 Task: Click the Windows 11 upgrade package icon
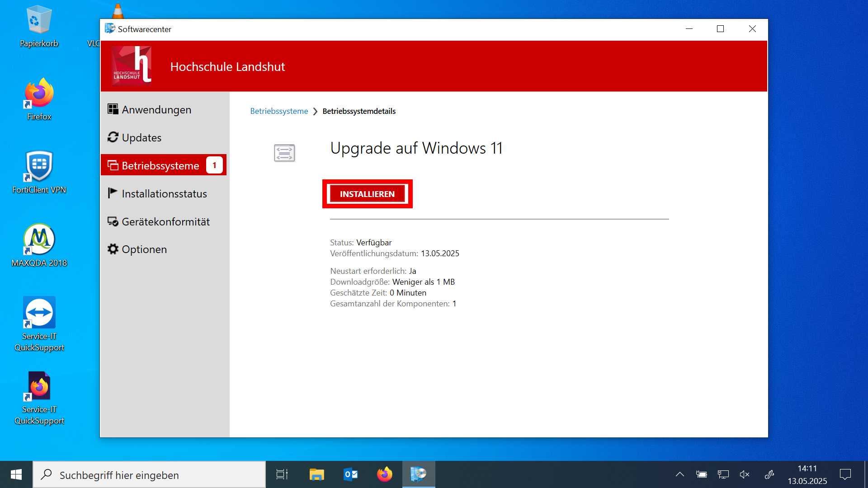tap(284, 153)
